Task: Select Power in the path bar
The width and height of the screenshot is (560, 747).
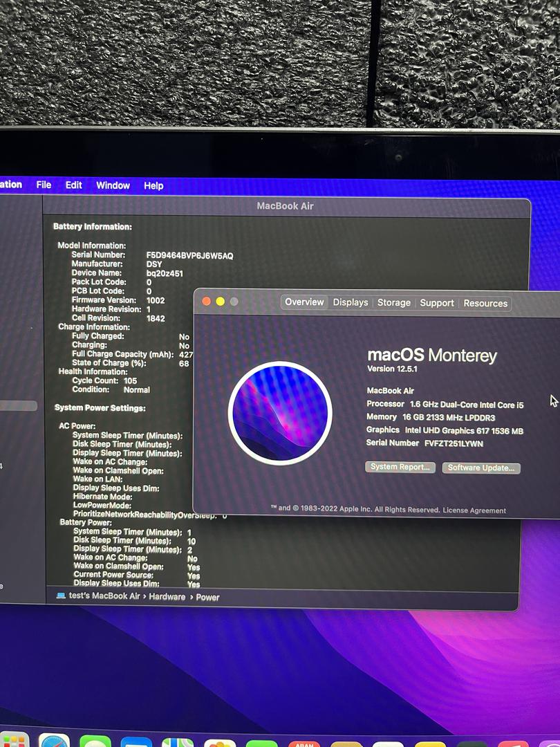Action: [207, 598]
